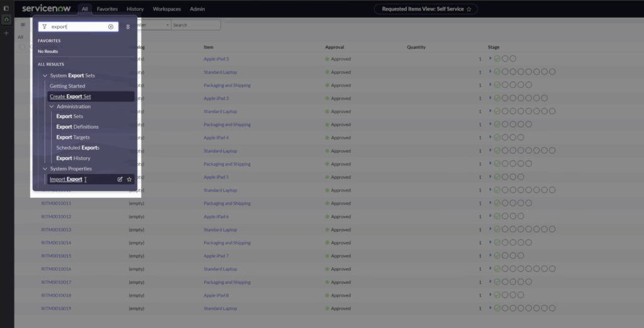644x328 pixels.
Task: Open the Workspaces menu
Action: [x=167, y=9]
